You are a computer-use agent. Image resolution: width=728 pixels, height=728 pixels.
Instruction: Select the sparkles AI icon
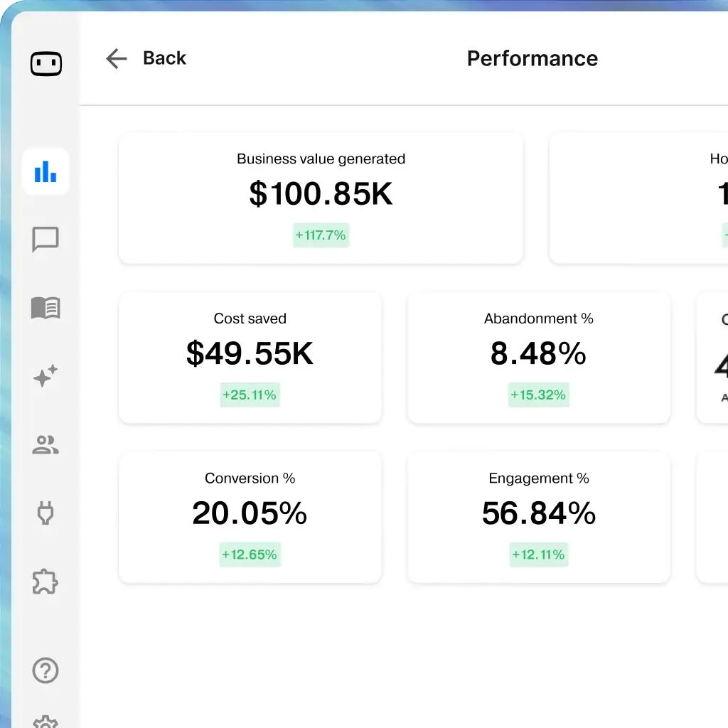point(45,376)
